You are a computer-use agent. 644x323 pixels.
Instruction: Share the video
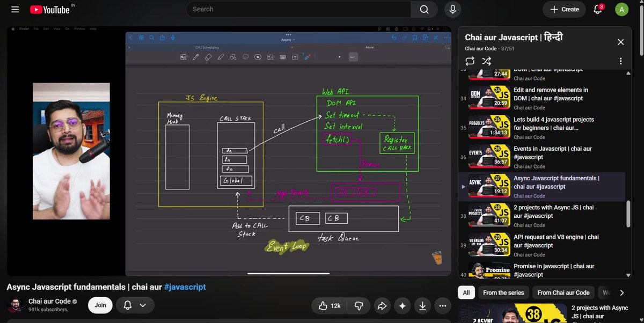(x=382, y=305)
